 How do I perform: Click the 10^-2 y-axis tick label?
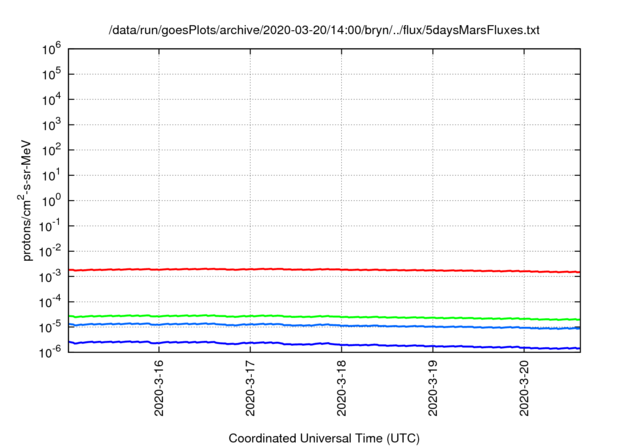click(50, 251)
